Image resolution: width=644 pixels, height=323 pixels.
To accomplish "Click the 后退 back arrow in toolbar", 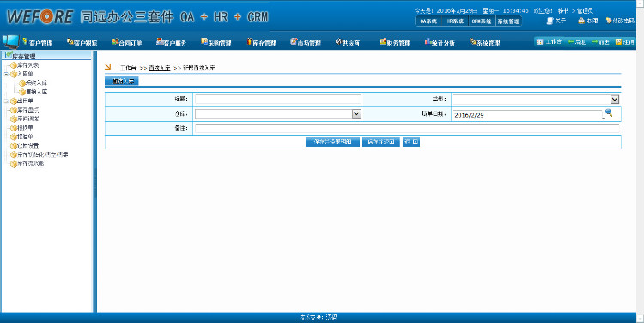I will click(x=577, y=42).
